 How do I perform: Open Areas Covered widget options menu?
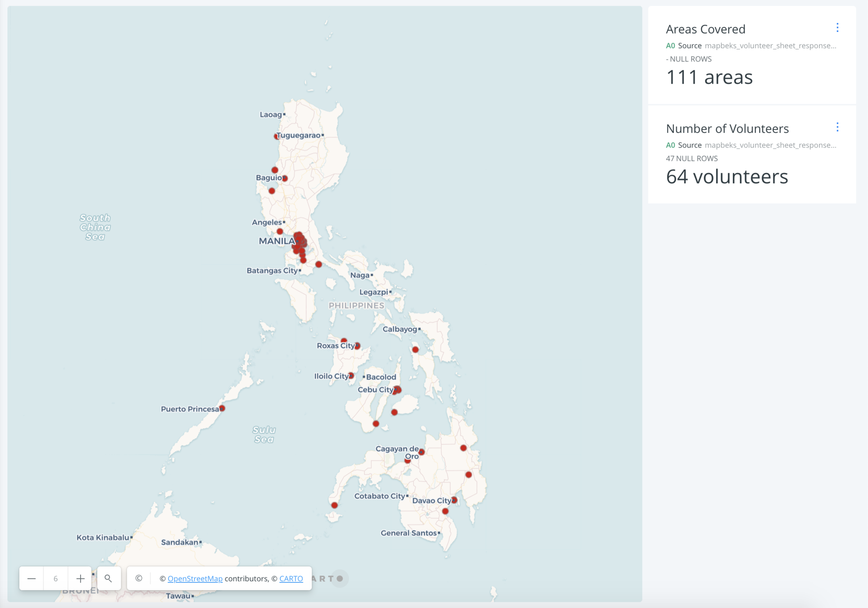[x=837, y=28]
